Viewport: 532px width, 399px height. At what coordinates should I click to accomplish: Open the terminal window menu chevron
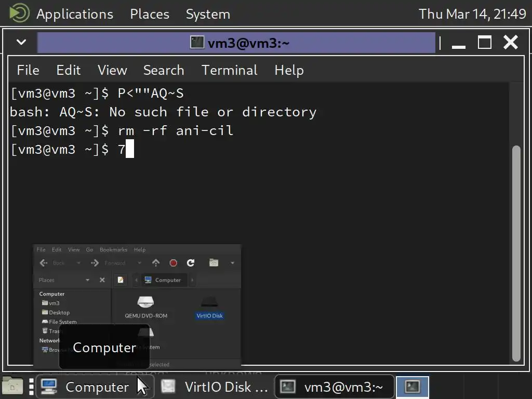pos(21,42)
